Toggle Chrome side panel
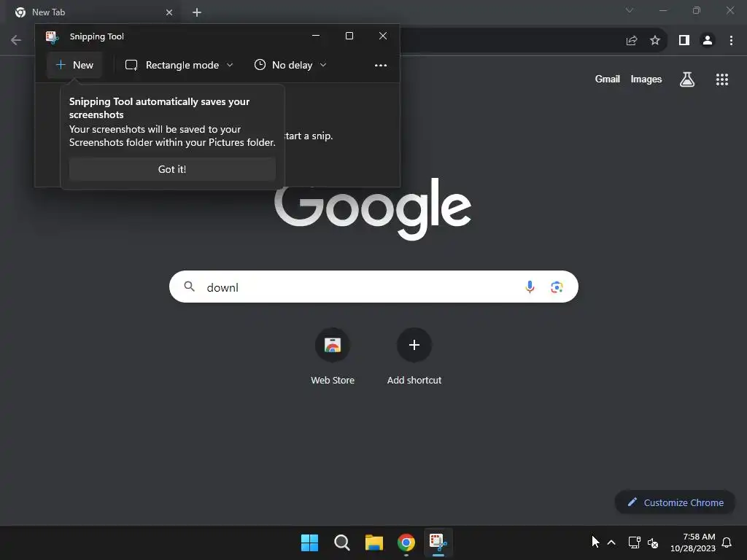Viewport: 747px width, 560px height. click(684, 41)
